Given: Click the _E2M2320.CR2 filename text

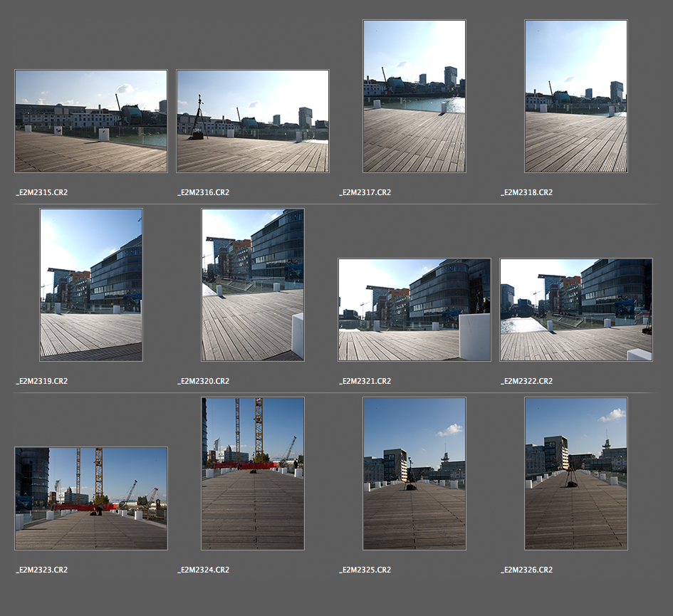Looking at the screenshot, I should click(x=204, y=381).
